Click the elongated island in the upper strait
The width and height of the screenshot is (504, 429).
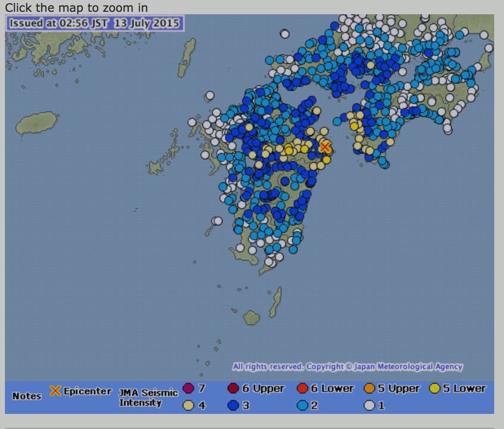[x=187, y=57]
